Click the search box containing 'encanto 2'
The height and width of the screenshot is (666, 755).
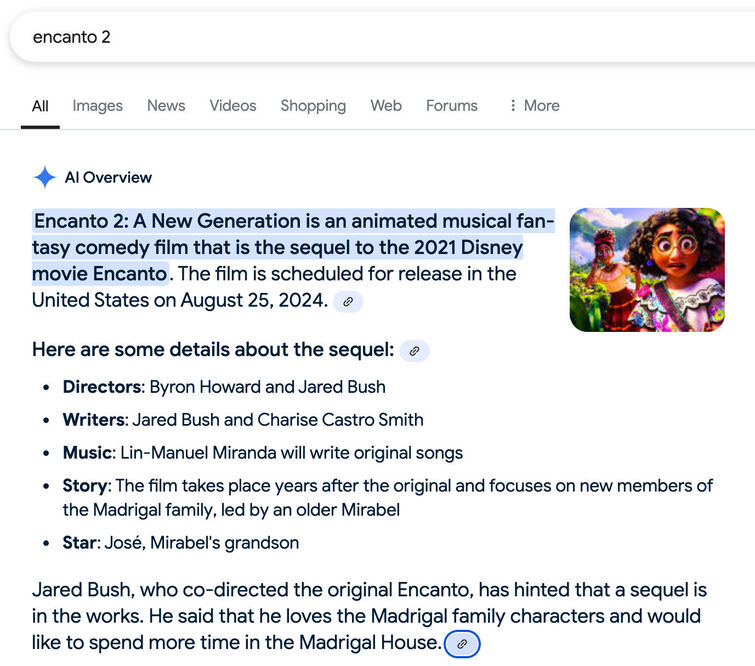tap(383, 37)
